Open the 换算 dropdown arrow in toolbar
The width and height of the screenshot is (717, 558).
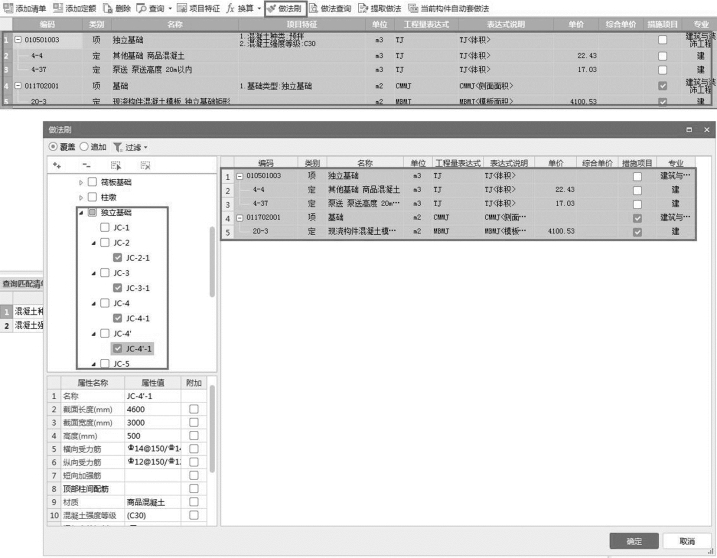pyautogui.click(x=259, y=8)
